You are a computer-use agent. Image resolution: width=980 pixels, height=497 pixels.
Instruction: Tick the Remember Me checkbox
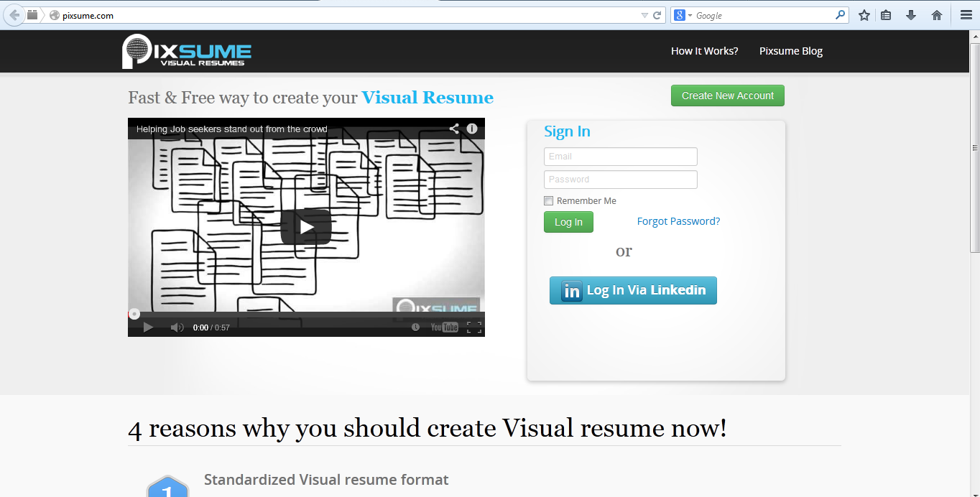(549, 201)
